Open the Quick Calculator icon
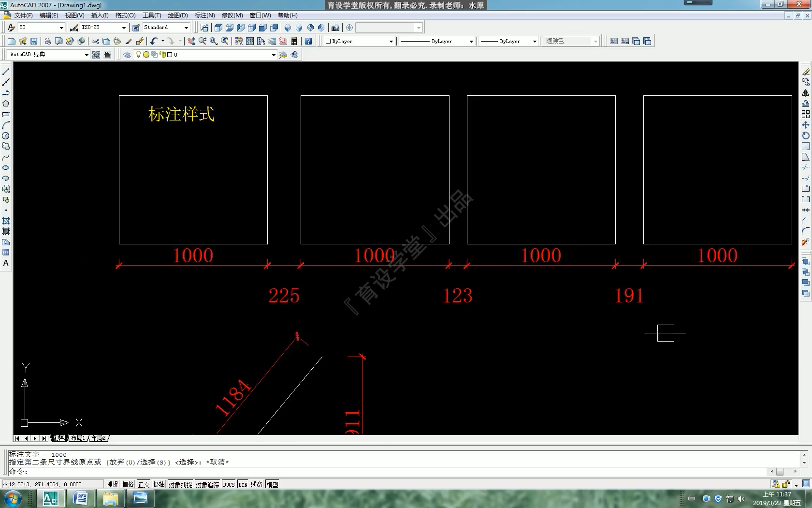 (294, 41)
